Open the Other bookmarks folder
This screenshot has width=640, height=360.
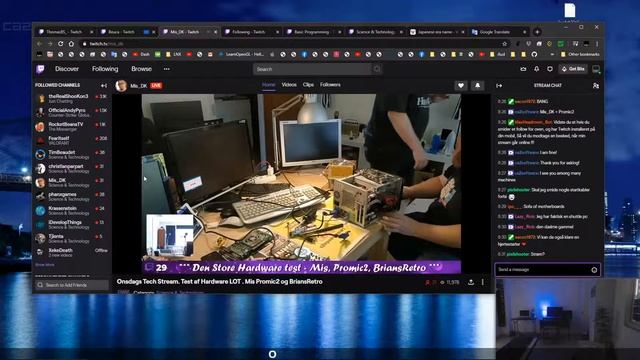[580, 54]
